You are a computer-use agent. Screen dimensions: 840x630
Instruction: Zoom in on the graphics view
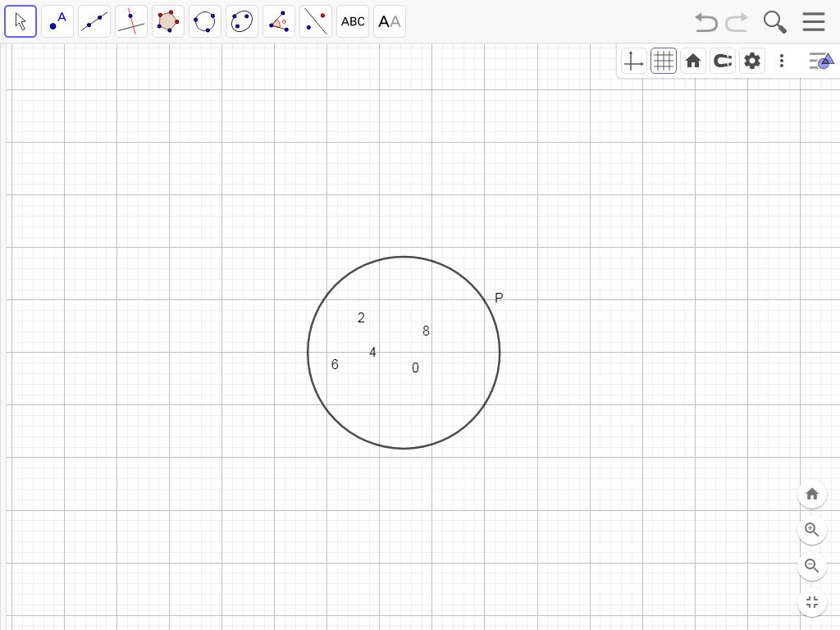tap(812, 530)
